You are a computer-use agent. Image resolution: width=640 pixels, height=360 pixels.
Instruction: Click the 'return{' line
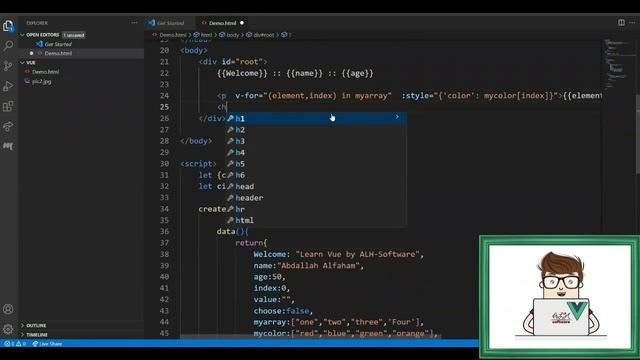251,243
